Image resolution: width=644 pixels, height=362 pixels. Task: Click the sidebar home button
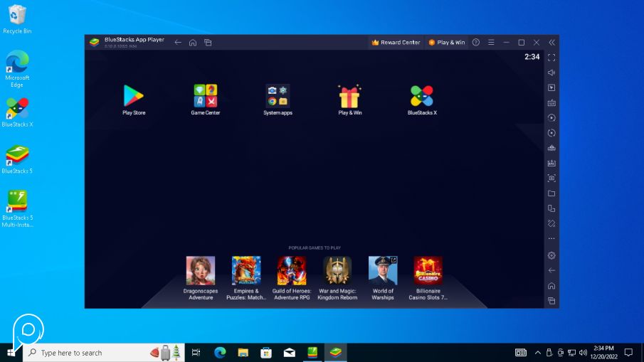(x=551, y=286)
